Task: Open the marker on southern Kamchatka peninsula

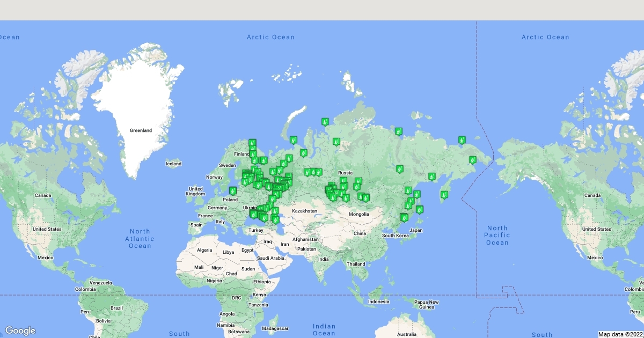Action: click(x=444, y=194)
